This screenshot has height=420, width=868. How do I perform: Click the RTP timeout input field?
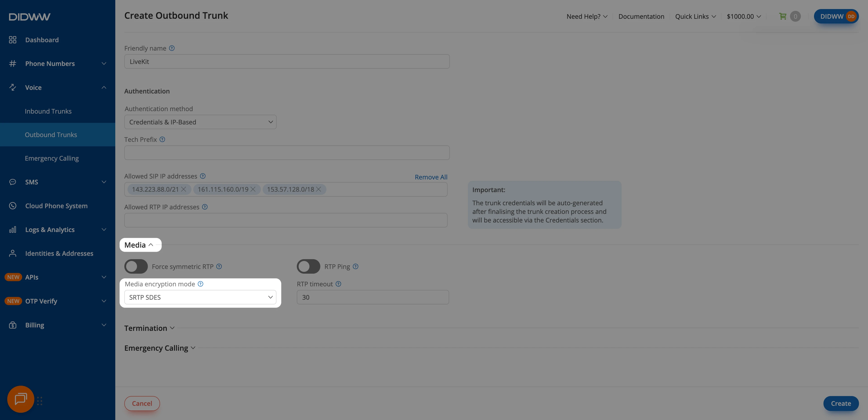pos(373,297)
